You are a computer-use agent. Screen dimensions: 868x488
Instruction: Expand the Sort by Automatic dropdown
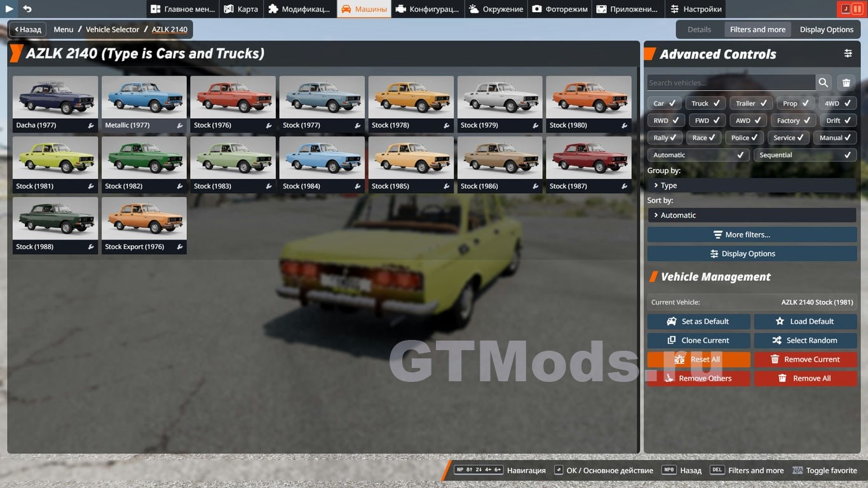pyautogui.click(x=752, y=215)
